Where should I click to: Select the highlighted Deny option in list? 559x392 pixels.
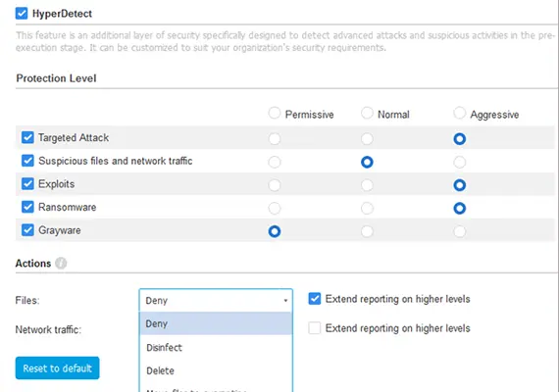point(216,323)
